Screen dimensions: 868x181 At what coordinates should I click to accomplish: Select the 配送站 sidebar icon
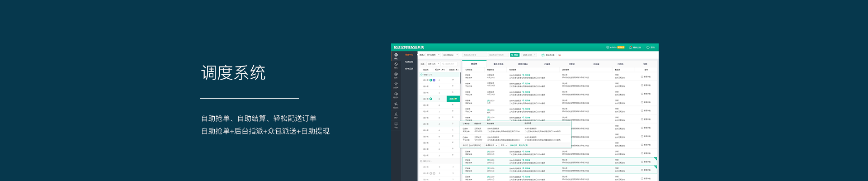pyautogui.click(x=396, y=95)
